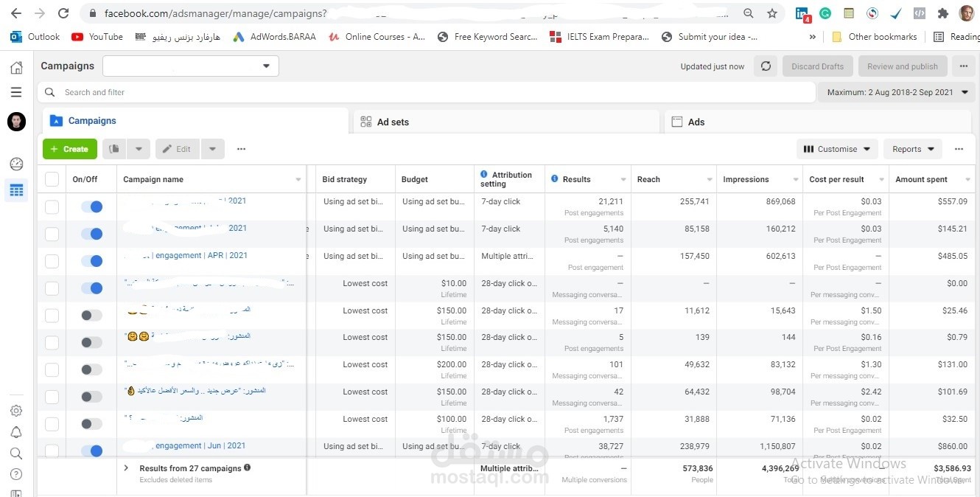Open the LinkedIn browser extension
The height and width of the screenshot is (497, 980).
tap(802, 13)
